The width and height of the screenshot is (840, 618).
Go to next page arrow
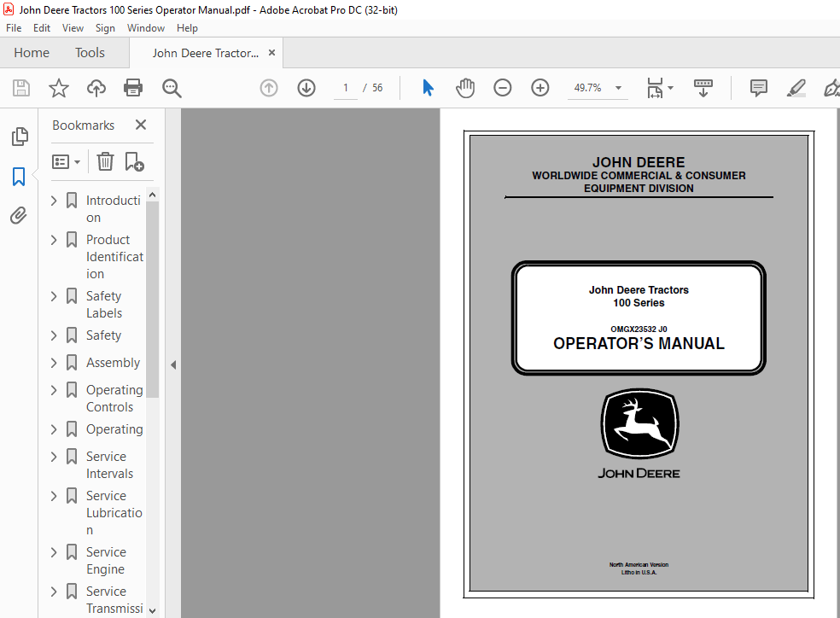306,88
